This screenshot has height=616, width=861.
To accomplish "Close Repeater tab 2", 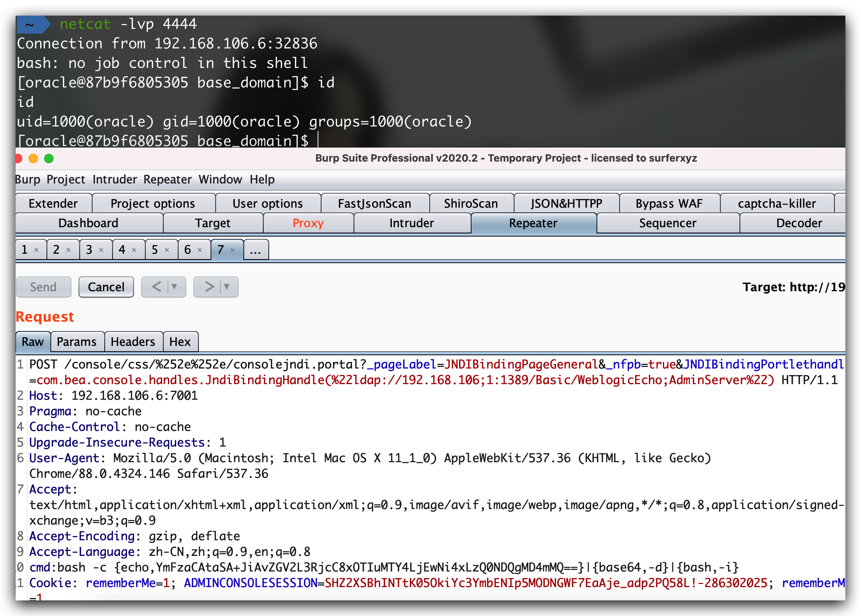I will [x=68, y=250].
